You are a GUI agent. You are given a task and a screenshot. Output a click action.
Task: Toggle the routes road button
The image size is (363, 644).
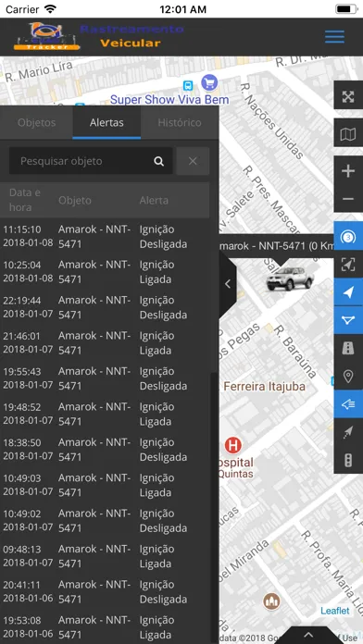point(348,348)
